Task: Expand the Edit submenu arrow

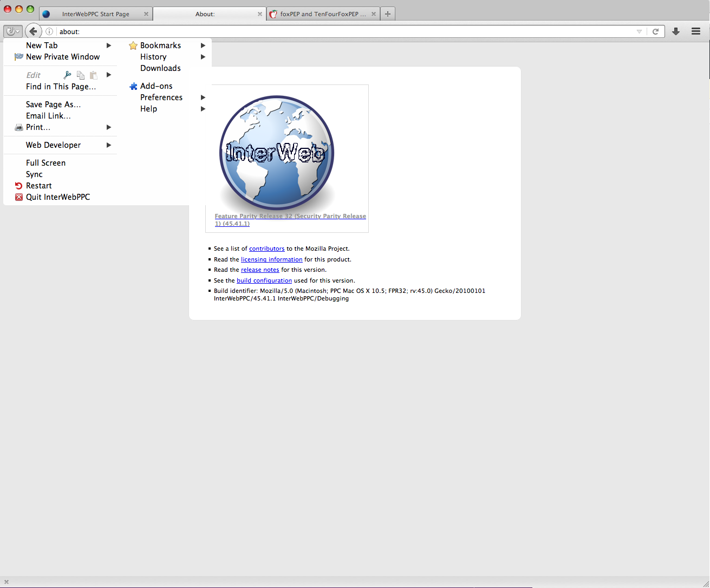Action: (109, 75)
